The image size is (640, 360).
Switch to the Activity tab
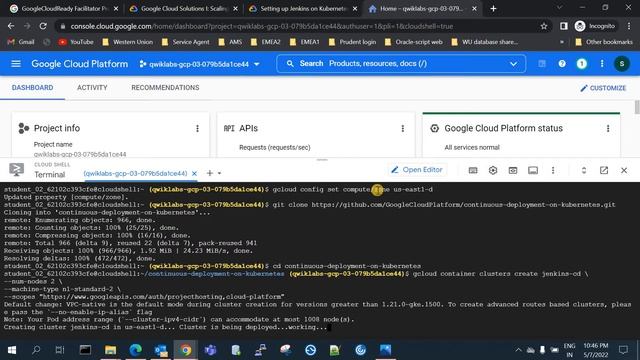[x=92, y=88]
